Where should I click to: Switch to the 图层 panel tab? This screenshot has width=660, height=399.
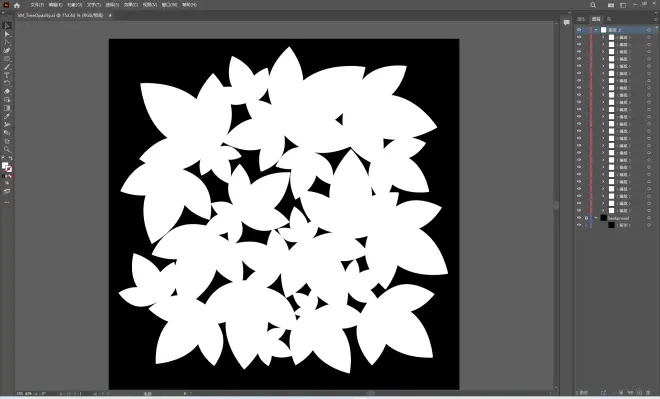coord(596,19)
